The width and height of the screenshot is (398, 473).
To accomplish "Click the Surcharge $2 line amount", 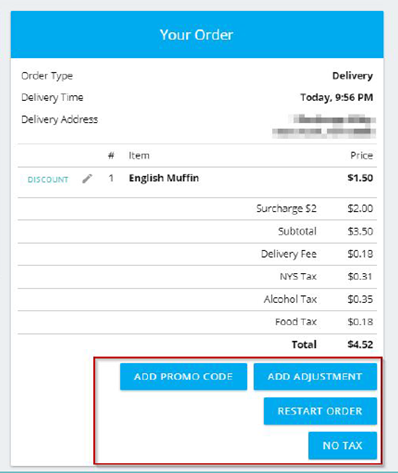I will (x=360, y=209).
